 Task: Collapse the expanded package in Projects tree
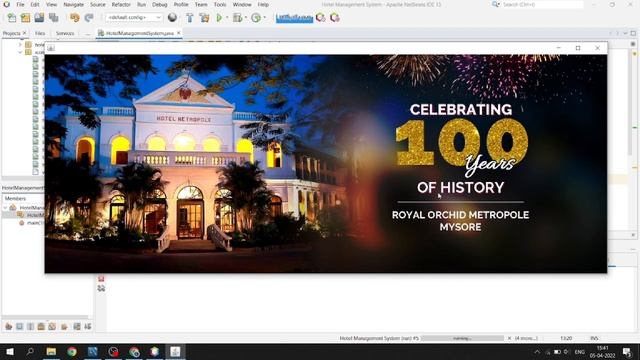pos(20,52)
